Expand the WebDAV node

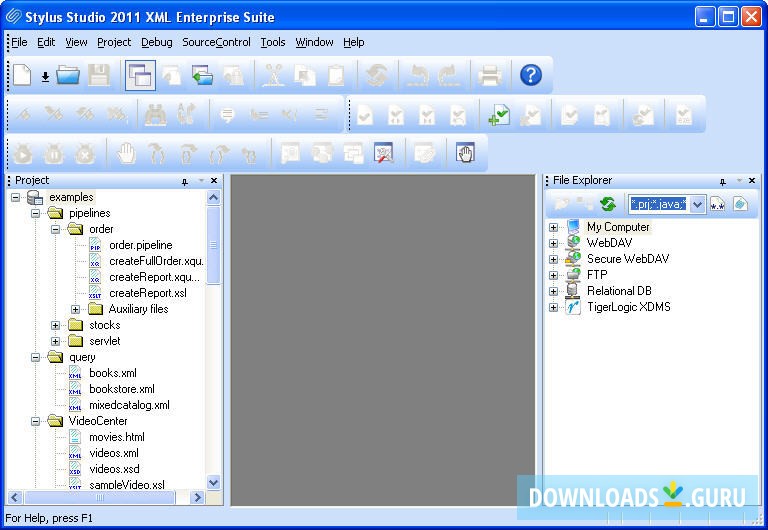553,243
